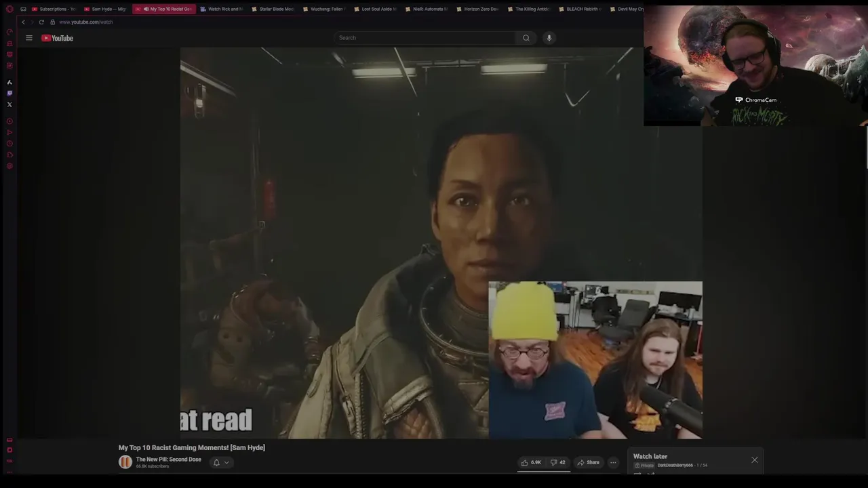Viewport: 868px width, 488px height.
Task: Click the www.youtube.com/watch address bar
Action: [86, 22]
